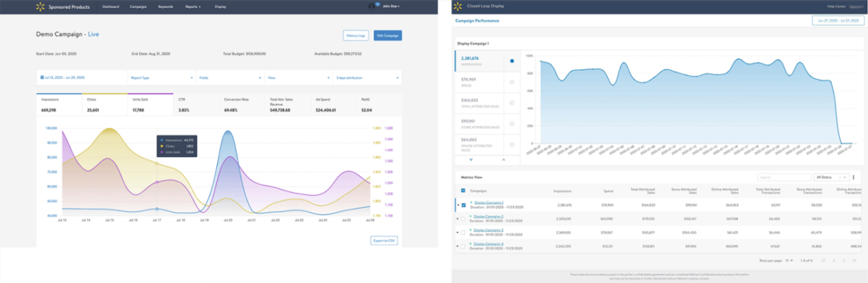
Task: Click the calendar icon in the date range field
Action: coord(42,78)
